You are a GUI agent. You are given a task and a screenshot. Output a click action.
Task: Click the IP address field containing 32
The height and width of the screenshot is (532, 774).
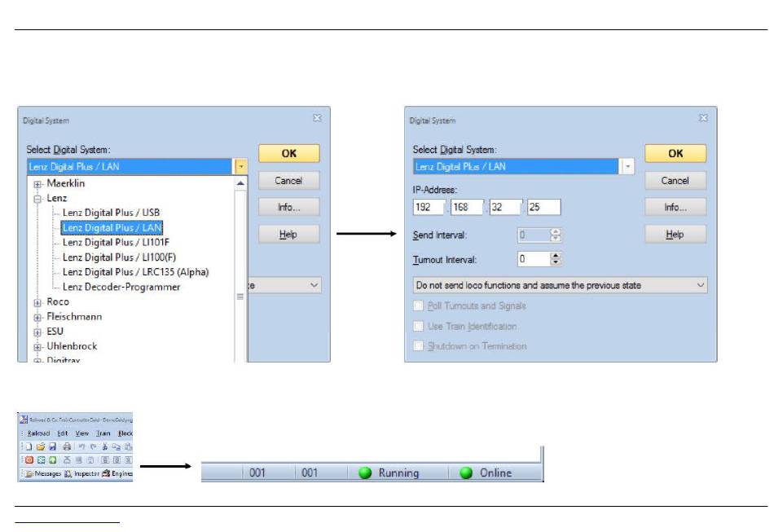click(504, 207)
